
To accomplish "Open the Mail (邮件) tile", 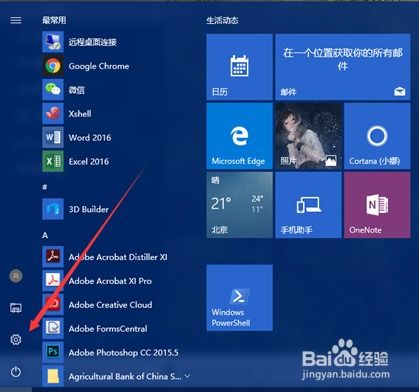I will click(343, 67).
